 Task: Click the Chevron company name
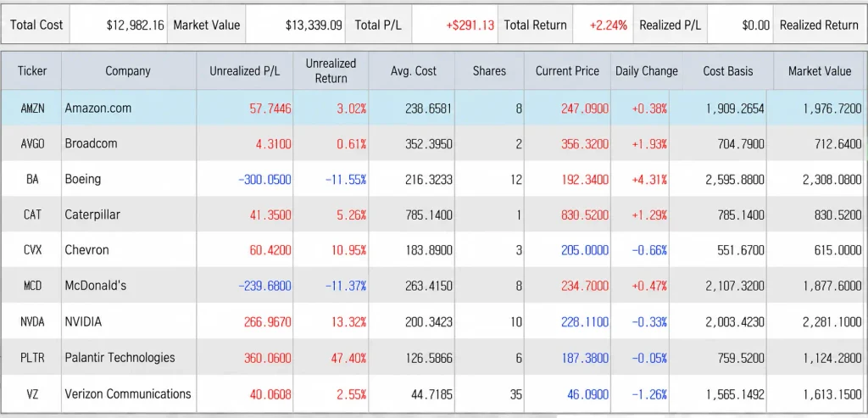pos(87,249)
